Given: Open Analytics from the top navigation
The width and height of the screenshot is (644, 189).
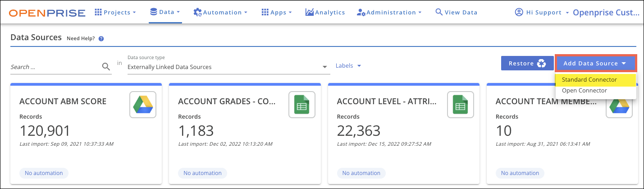Looking at the screenshot, I should [x=325, y=13].
